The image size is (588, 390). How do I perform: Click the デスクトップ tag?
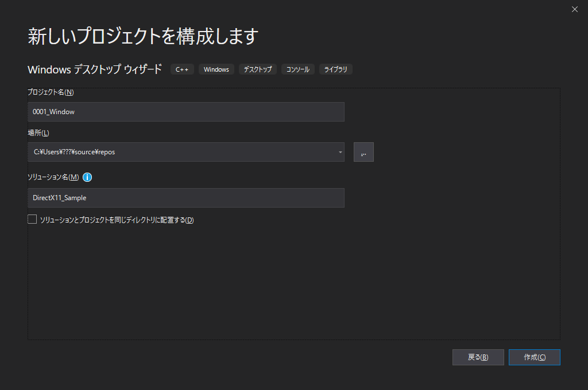point(257,69)
